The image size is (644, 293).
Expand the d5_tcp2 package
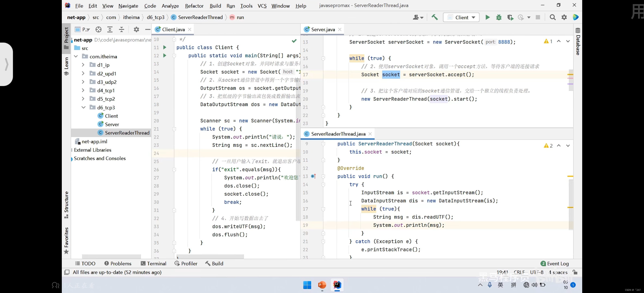[x=83, y=99]
